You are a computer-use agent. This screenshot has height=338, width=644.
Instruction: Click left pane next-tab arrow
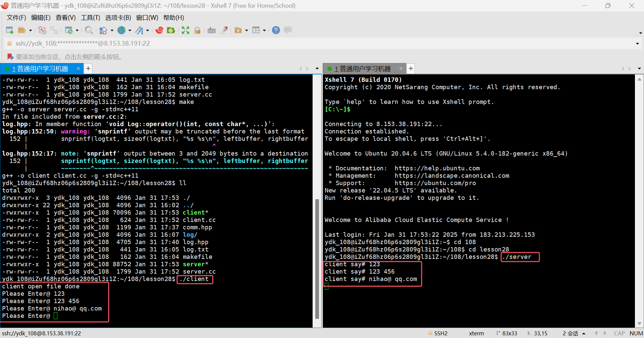(x=308, y=69)
